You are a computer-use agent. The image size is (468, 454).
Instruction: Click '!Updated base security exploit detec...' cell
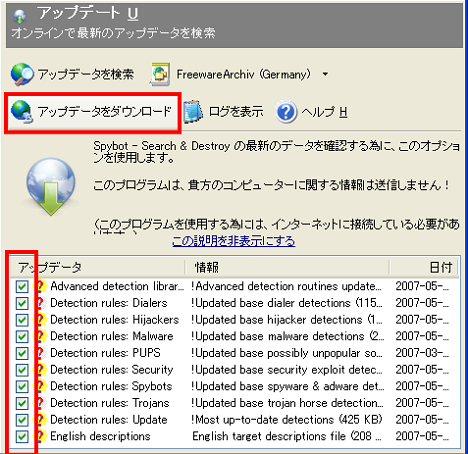(x=287, y=370)
